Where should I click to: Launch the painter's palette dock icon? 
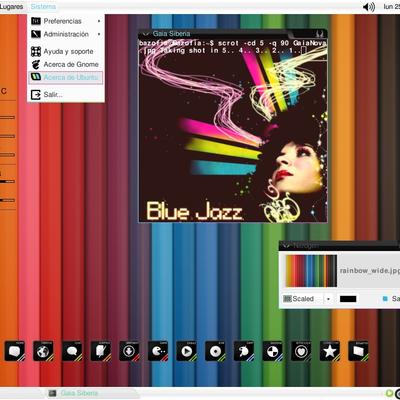(244, 351)
